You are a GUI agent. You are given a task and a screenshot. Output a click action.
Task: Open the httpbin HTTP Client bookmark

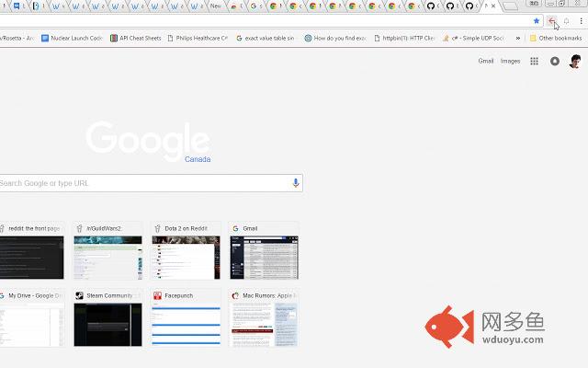click(404, 38)
